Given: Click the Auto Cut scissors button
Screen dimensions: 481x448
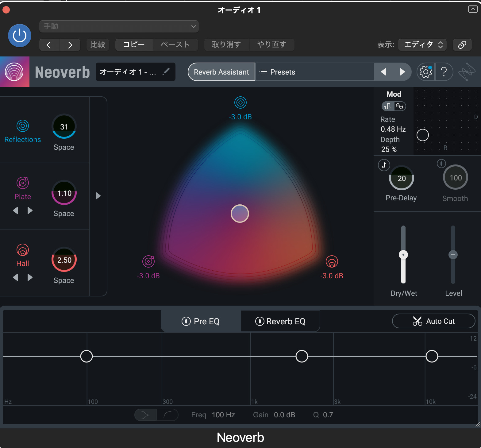Looking at the screenshot, I should (434, 321).
